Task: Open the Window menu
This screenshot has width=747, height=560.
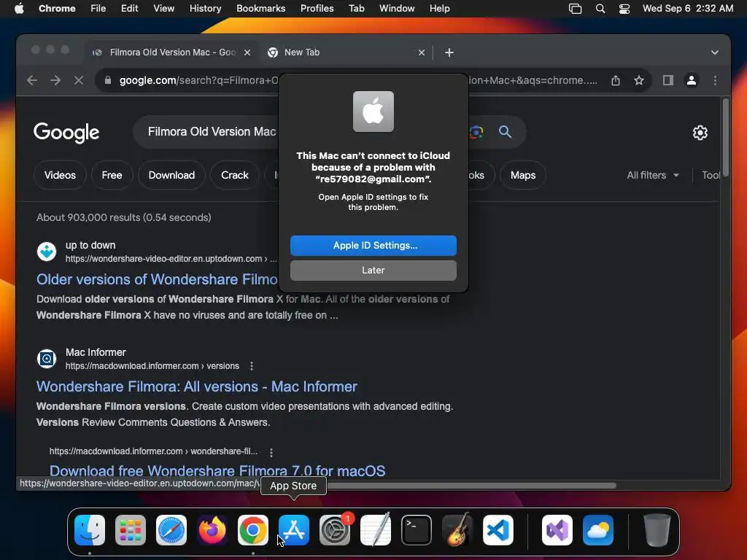Action: [x=397, y=9]
